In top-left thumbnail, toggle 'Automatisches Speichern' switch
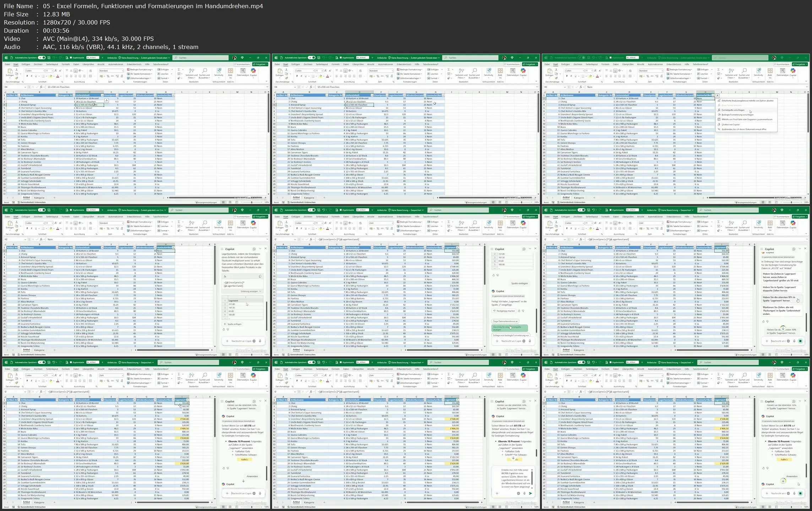 (42, 58)
